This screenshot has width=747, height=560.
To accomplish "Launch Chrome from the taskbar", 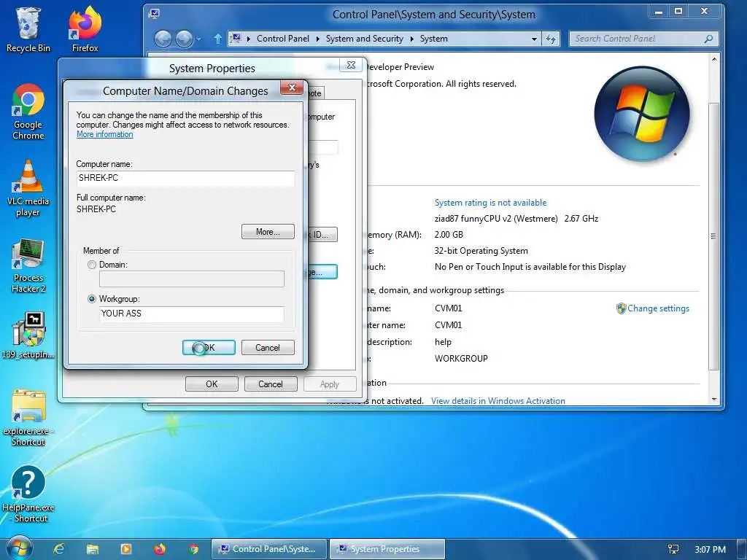I will pyautogui.click(x=193, y=549).
